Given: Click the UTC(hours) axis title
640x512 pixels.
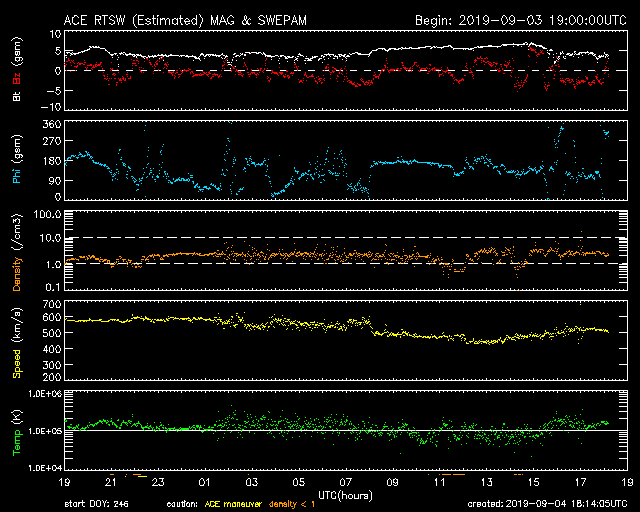Looking at the screenshot, I should [345, 495].
